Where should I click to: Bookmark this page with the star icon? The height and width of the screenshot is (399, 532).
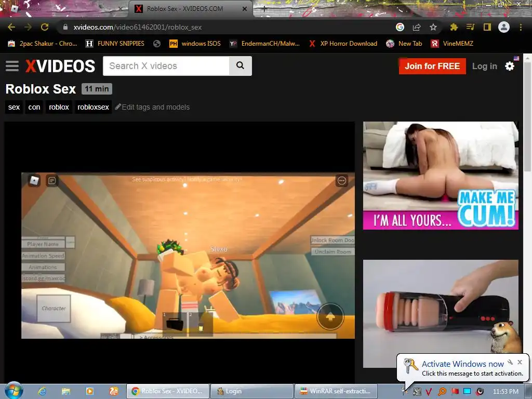(433, 27)
